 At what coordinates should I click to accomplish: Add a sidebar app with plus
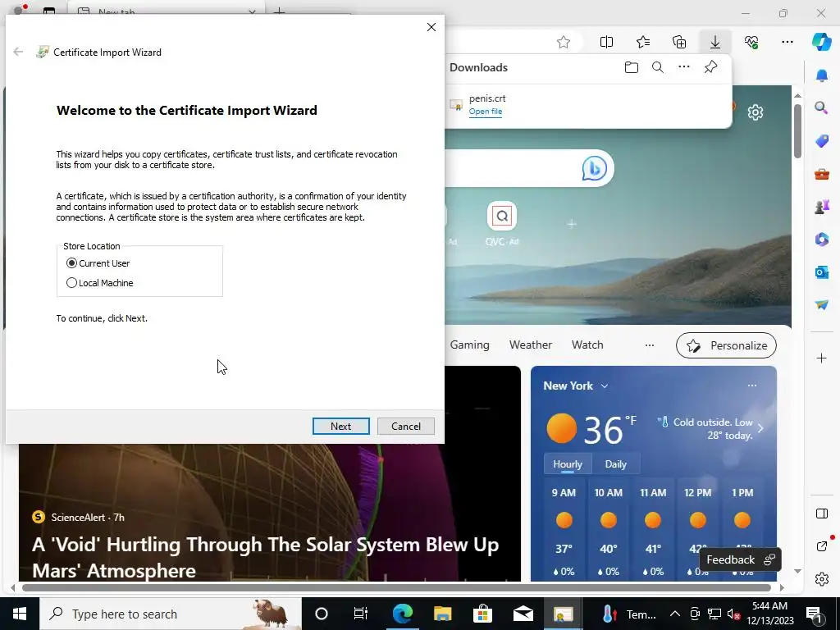pos(822,358)
